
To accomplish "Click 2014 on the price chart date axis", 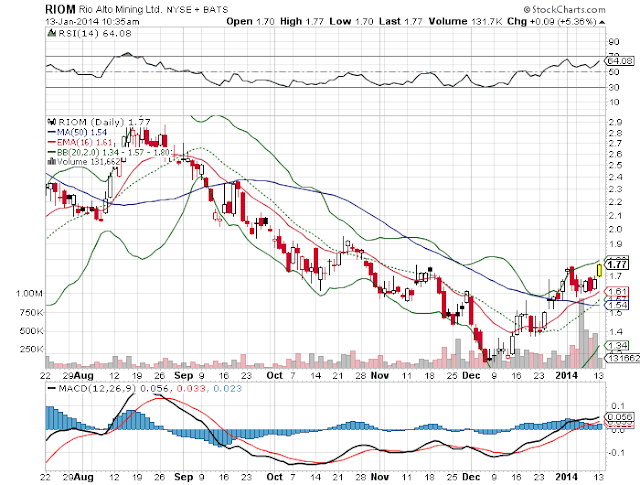I will coord(567,375).
